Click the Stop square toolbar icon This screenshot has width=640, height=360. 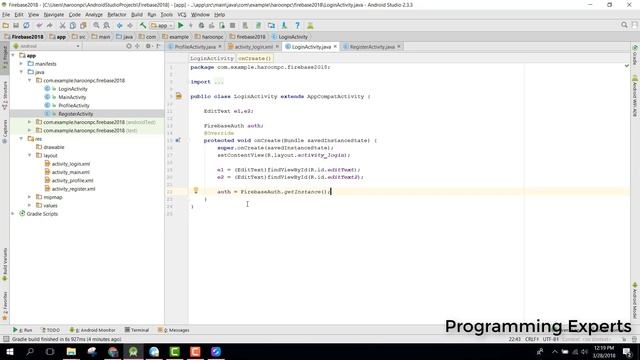(x=232, y=25)
